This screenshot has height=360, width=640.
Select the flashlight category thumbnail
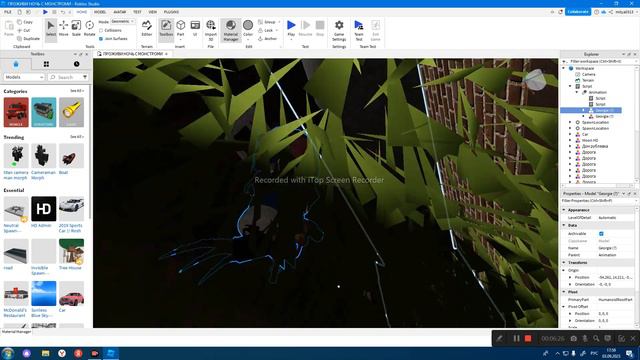(x=71, y=112)
